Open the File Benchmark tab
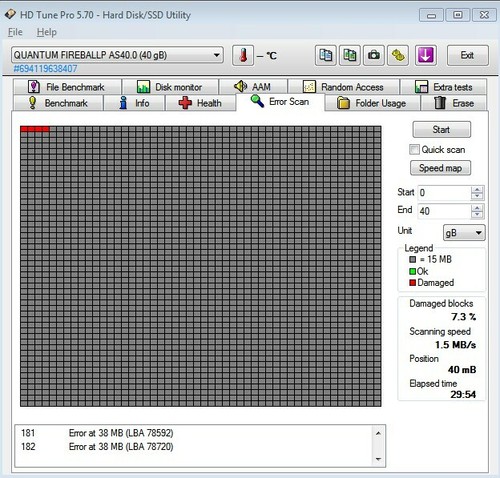Viewport: 500px width, 478px height. point(67,87)
